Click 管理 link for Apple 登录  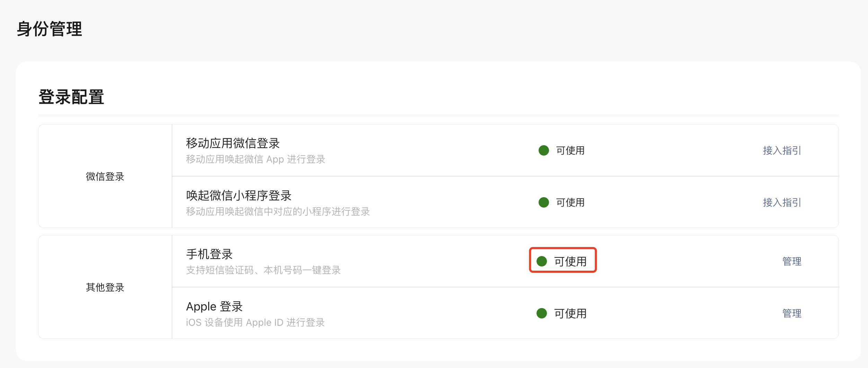[792, 313]
